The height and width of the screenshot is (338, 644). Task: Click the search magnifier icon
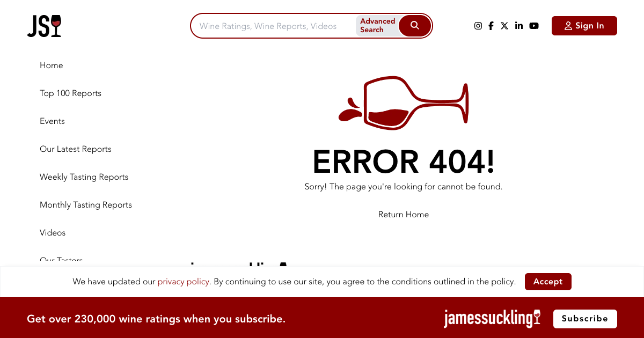414,25
